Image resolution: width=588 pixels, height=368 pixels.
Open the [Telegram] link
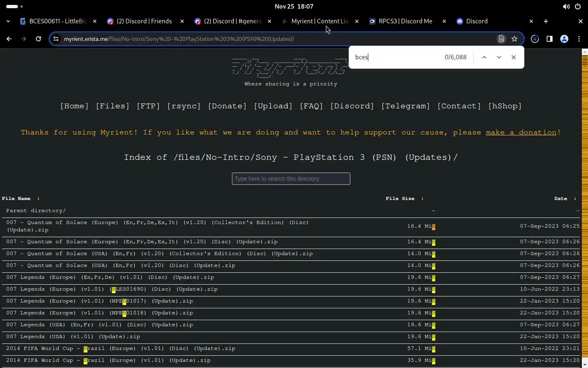[405, 106]
